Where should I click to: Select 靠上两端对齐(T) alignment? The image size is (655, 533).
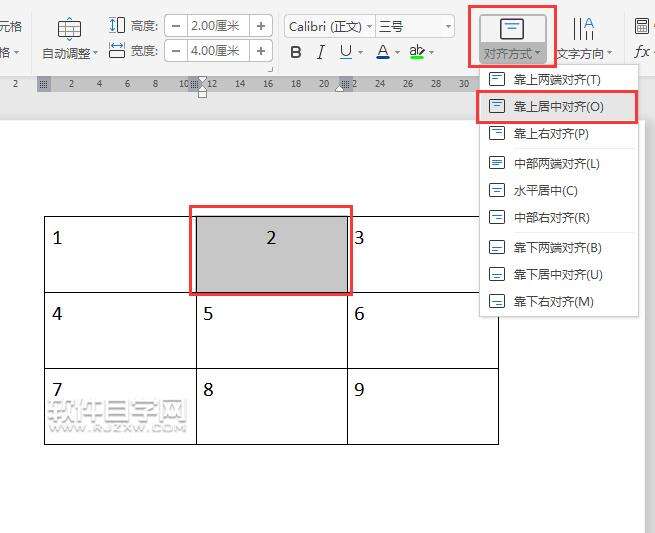[x=559, y=79]
